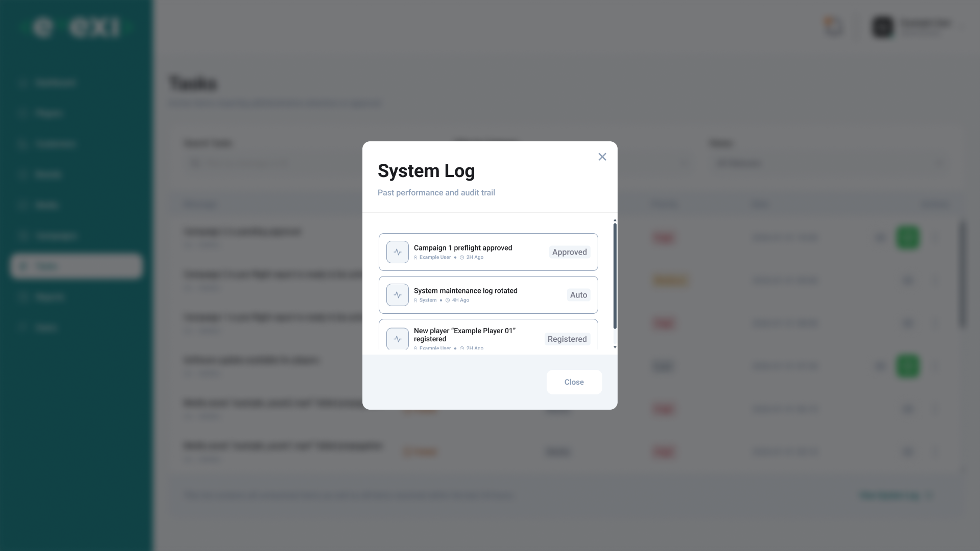Click the activity icon on New player registered entry
Screen dimensions: 980x551
(398, 339)
